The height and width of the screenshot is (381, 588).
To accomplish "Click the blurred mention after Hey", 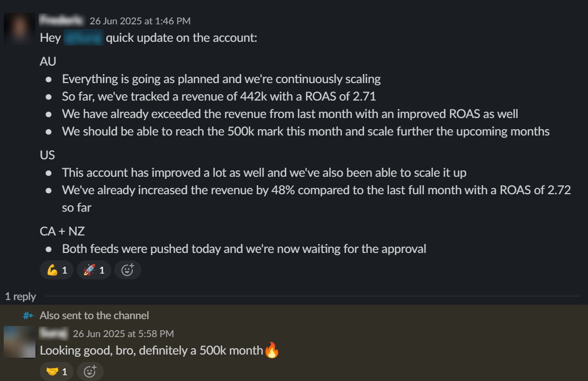I will 83,38.
